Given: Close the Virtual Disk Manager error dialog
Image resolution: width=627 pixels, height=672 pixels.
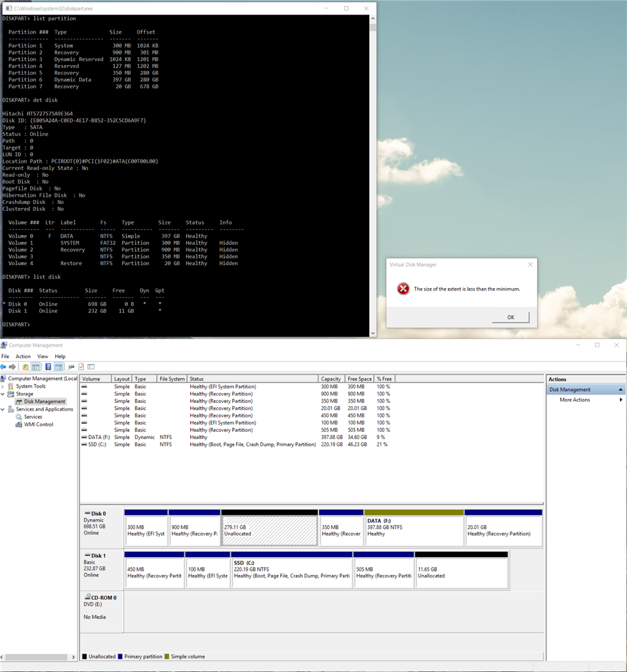Looking at the screenshot, I should tap(530, 264).
